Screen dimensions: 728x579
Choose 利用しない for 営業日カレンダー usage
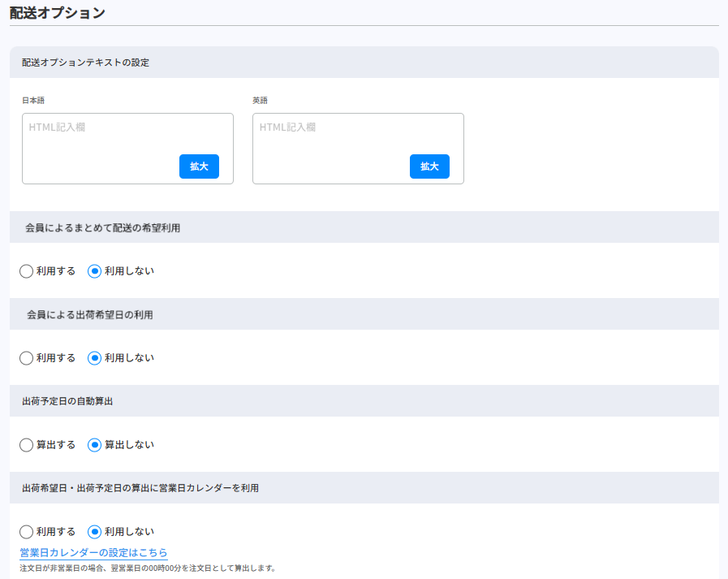pos(95,532)
